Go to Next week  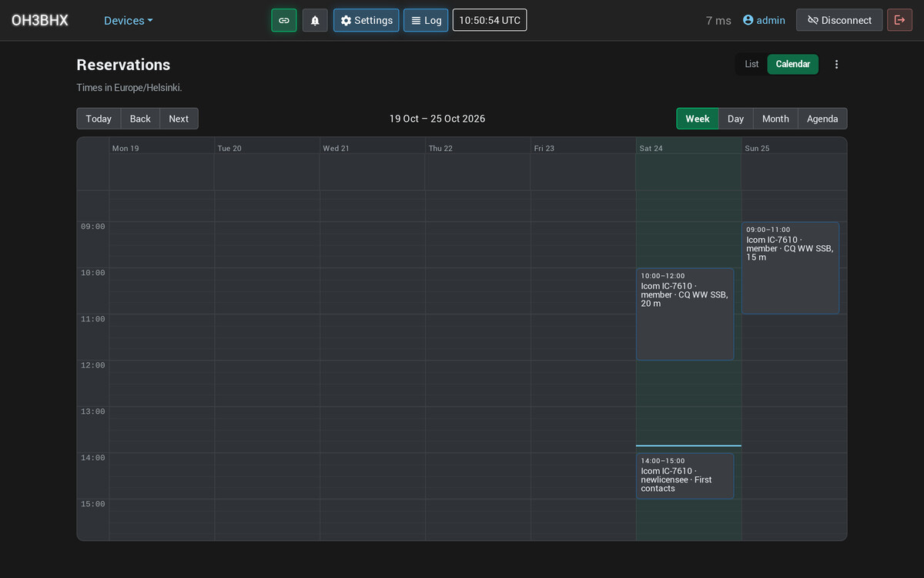[x=179, y=119]
